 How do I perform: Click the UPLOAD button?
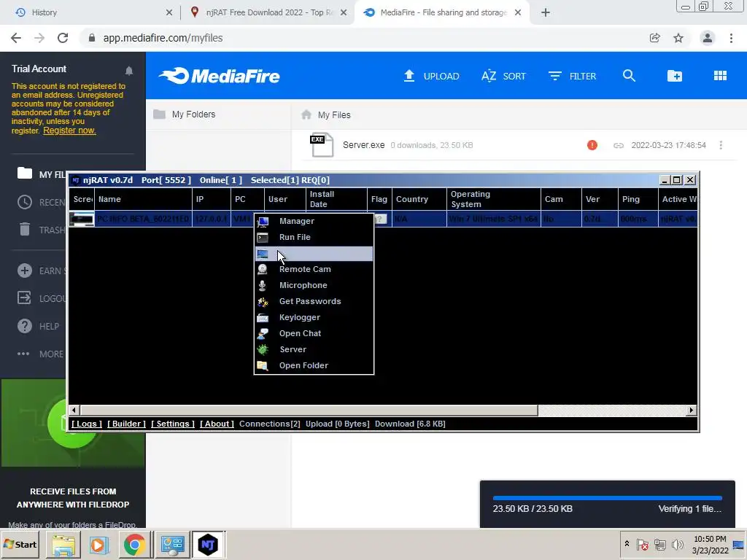click(x=431, y=76)
